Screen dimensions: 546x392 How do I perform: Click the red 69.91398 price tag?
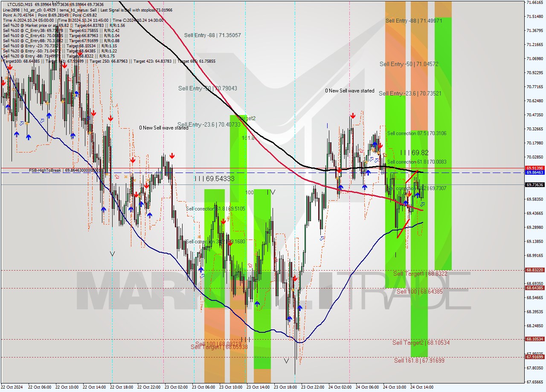[x=535, y=168]
